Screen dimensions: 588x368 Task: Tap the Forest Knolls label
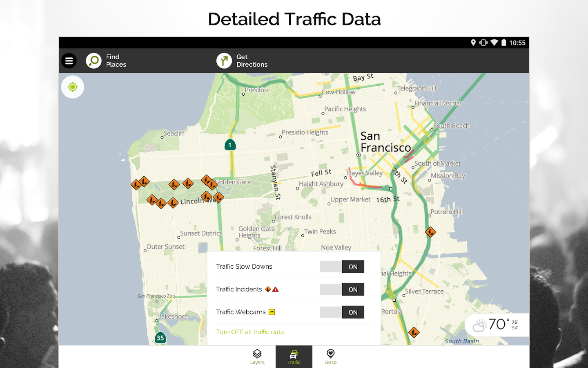[x=293, y=217]
